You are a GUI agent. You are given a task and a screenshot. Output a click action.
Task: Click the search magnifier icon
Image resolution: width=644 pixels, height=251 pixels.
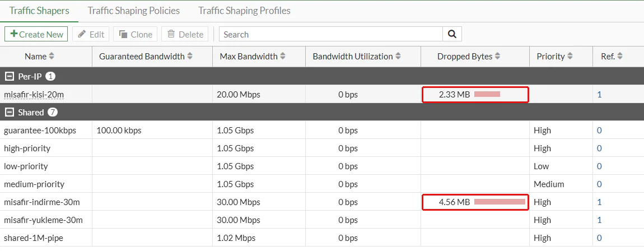452,35
